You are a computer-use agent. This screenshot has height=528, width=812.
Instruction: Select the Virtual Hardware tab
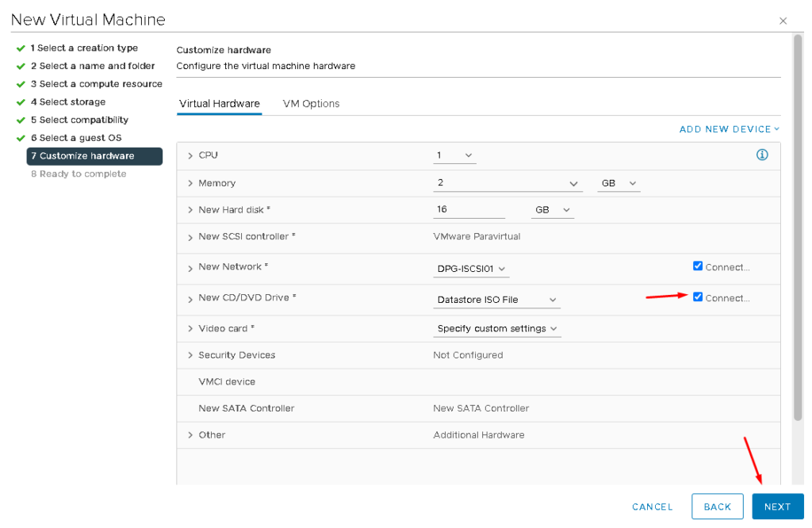coord(219,104)
